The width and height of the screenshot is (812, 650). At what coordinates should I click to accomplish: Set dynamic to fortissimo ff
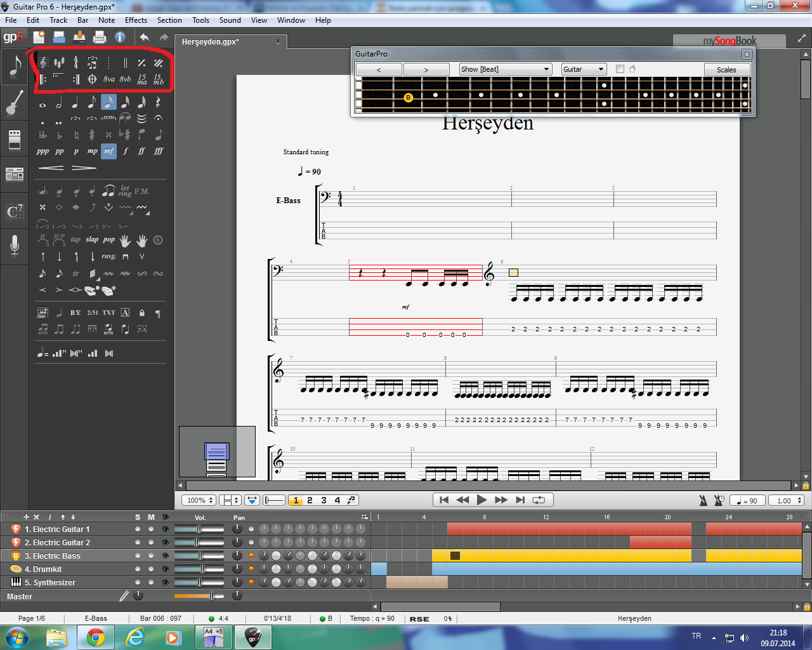[141, 151]
